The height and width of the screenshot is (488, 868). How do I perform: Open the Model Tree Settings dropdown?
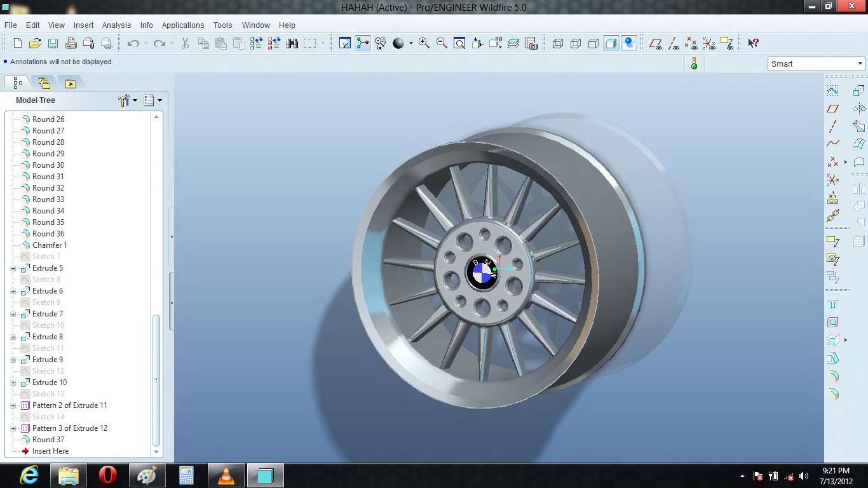[128, 100]
